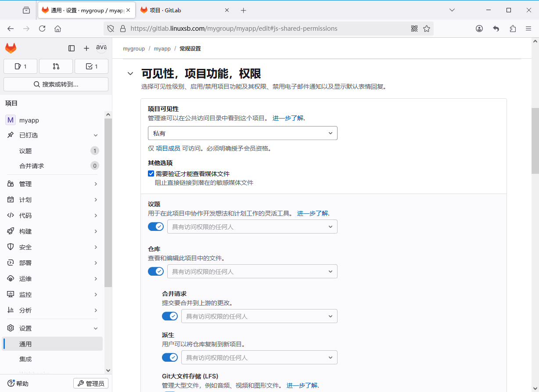Open merge requests icon in sidebar top
The image size is (539, 392).
click(x=56, y=66)
